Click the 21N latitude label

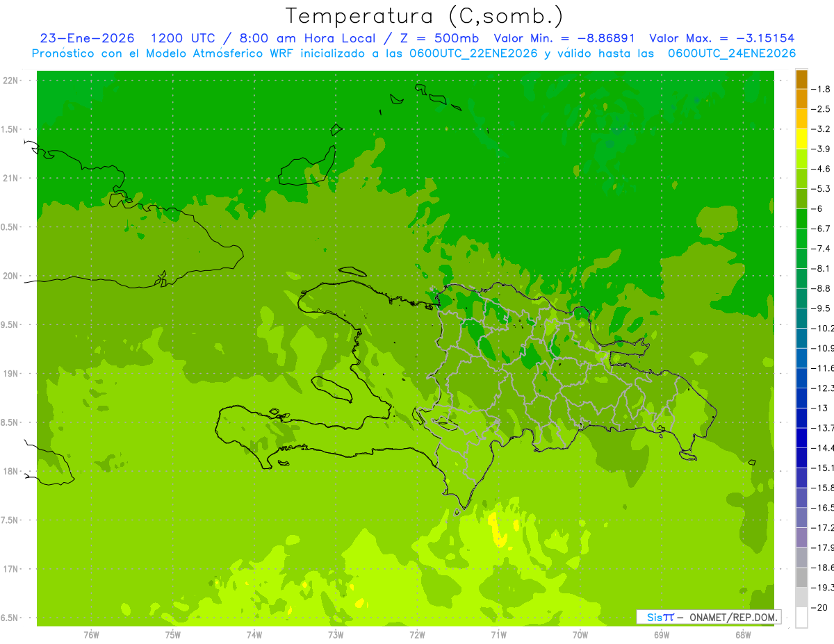point(10,178)
